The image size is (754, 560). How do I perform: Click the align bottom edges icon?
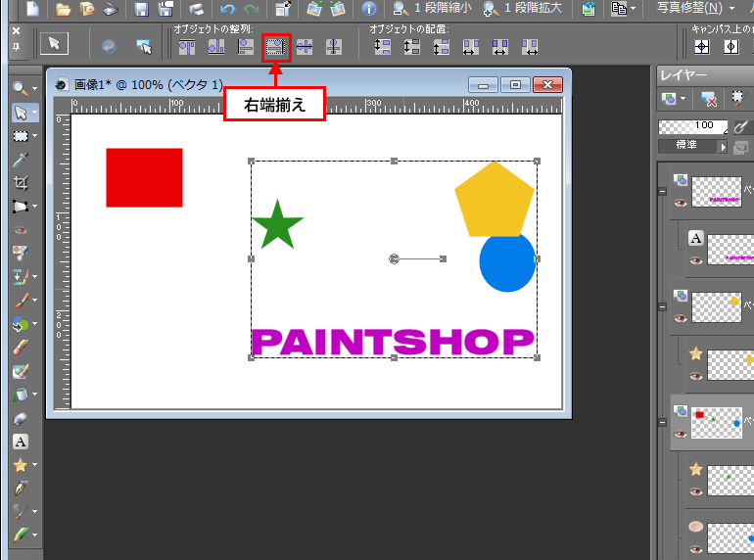(216, 47)
